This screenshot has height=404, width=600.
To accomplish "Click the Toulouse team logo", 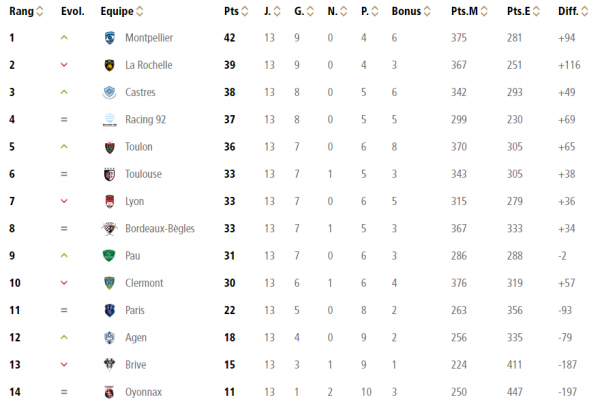I will [109, 174].
